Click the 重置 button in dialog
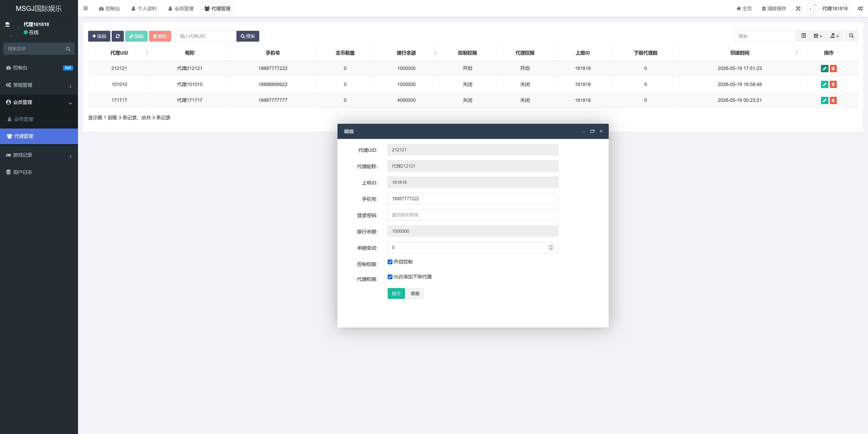868x434 pixels. click(415, 293)
